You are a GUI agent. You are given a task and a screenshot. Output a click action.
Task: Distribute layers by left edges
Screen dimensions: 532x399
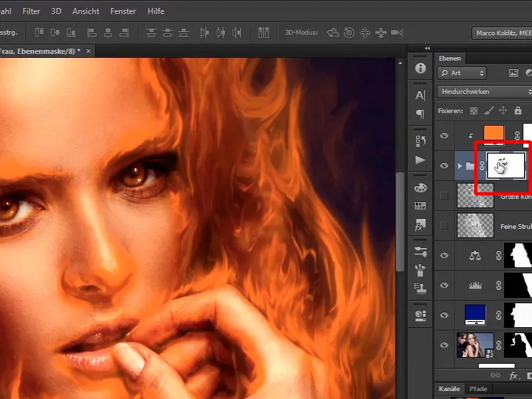pyautogui.click(x=204, y=33)
